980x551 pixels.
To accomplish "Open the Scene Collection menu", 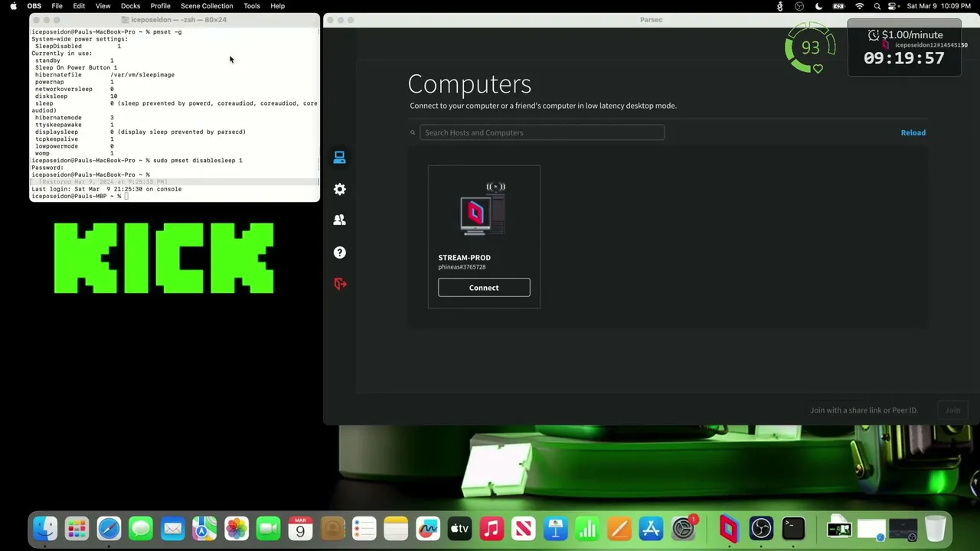I will coord(207,6).
